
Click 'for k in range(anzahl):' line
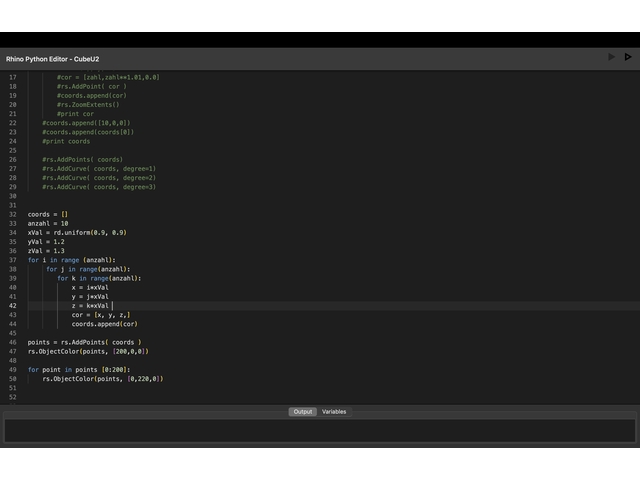click(x=99, y=278)
